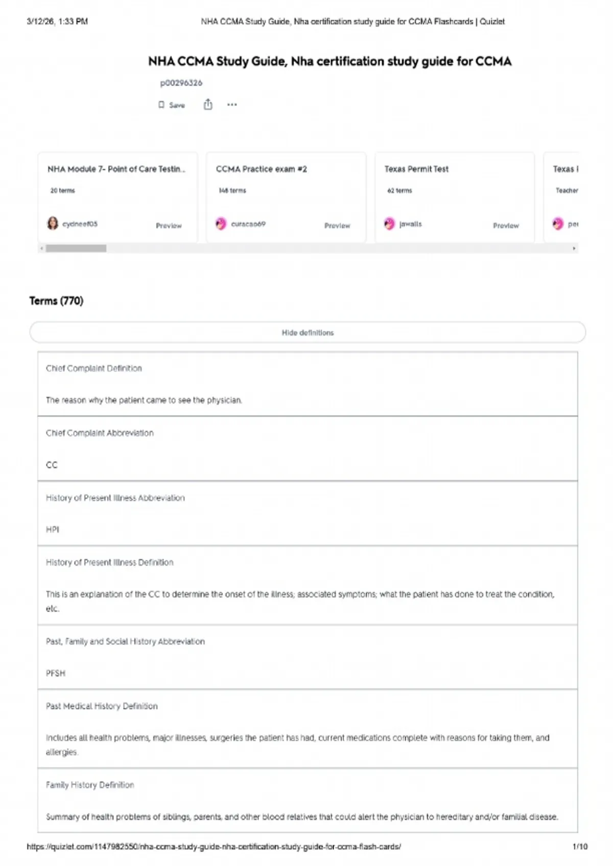Viewport: 613px width, 868px height.
Task: Click the share icon
Action: [x=208, y=105]
